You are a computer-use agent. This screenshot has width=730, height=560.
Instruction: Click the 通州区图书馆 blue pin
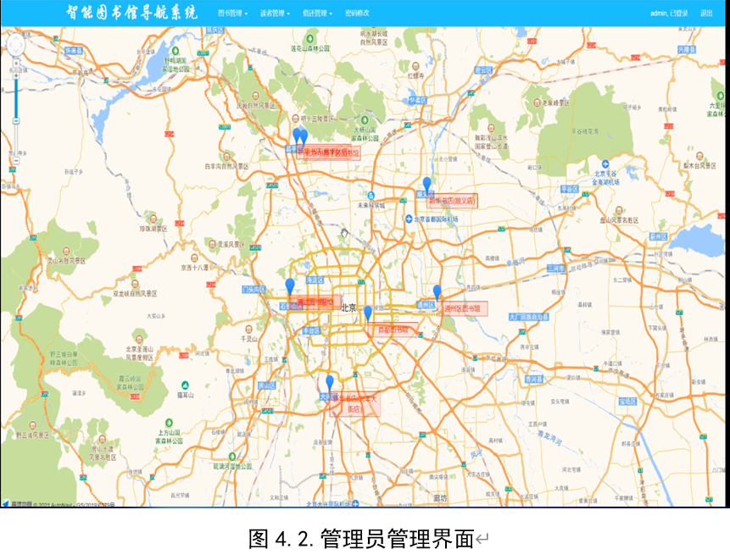point(437,291)
